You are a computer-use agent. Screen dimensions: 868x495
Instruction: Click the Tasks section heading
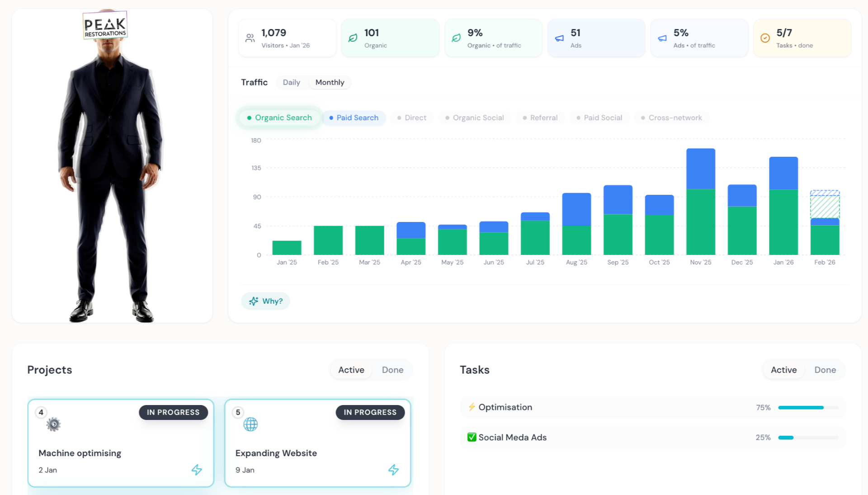point(475,370)
